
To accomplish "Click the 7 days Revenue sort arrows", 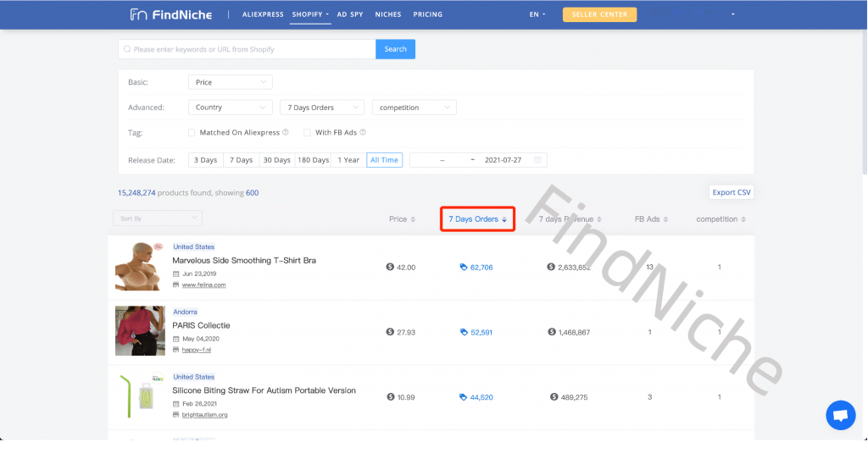I will 599,219.
